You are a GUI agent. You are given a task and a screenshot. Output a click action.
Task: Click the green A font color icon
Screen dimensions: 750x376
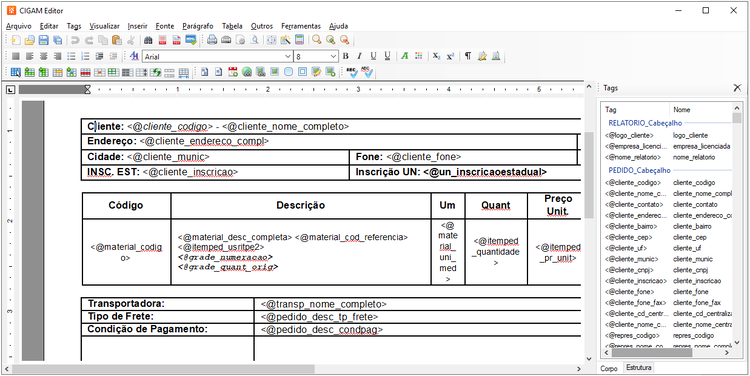point(405,56)
